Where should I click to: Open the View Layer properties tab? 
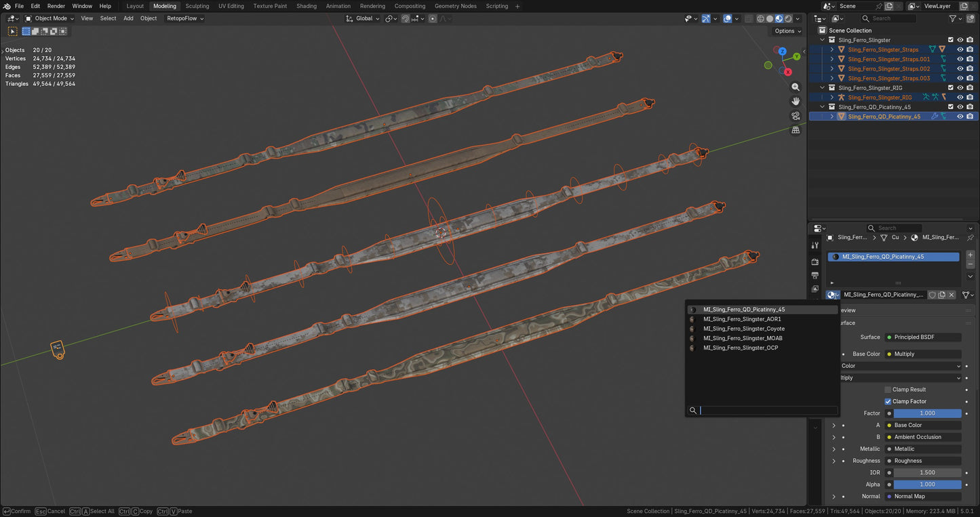tap(815, 289)
